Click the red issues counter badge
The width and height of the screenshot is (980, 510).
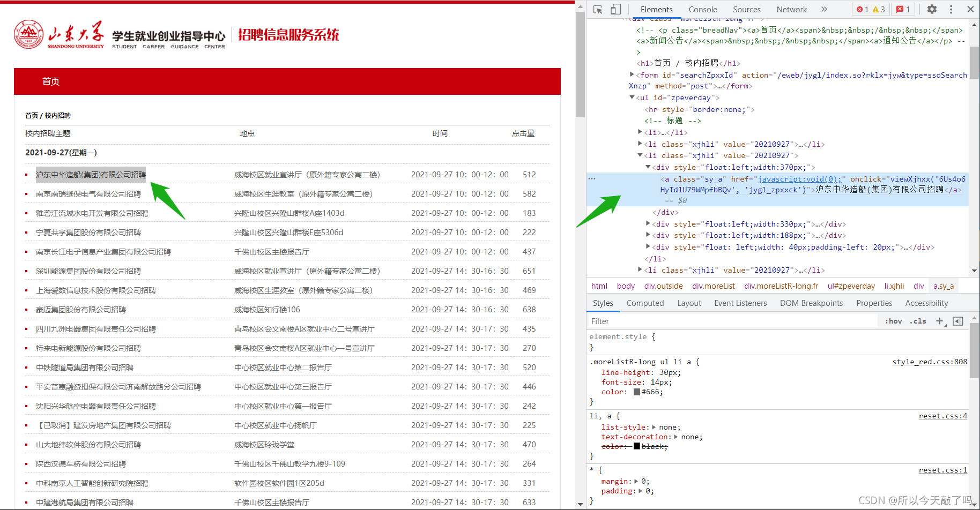[903, 9]
